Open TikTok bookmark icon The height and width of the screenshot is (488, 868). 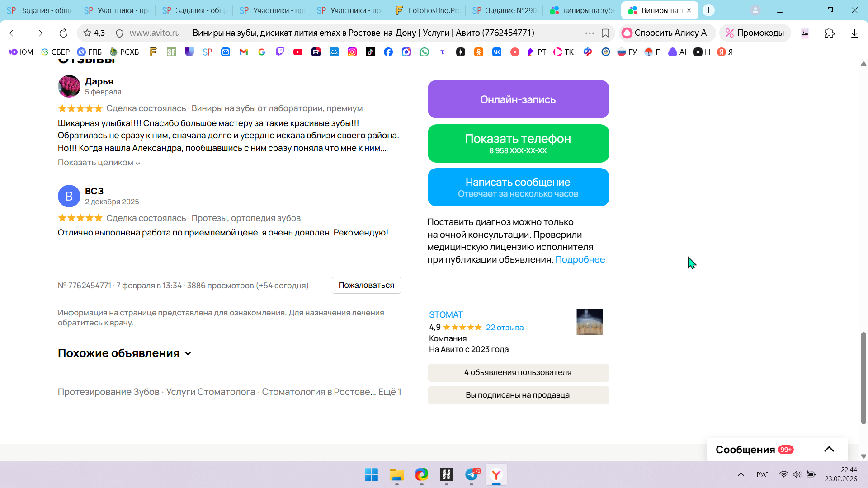click(x=370, y=52)
